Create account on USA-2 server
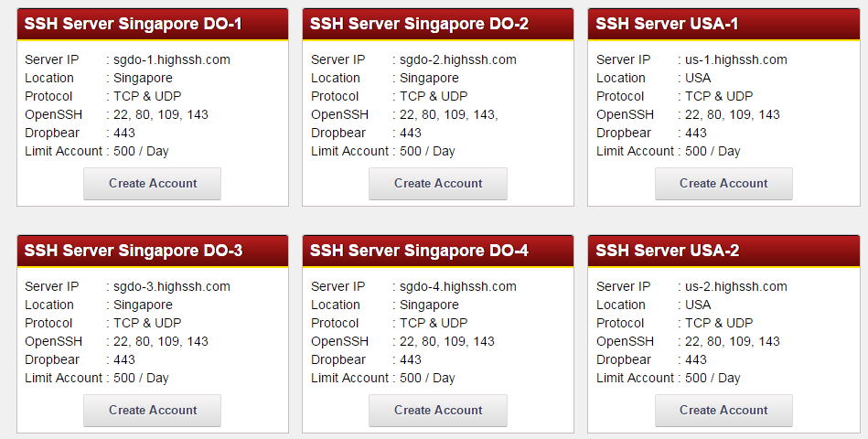Image resolution: width=868 pixels, height=439 pixels. coord(723,411)
